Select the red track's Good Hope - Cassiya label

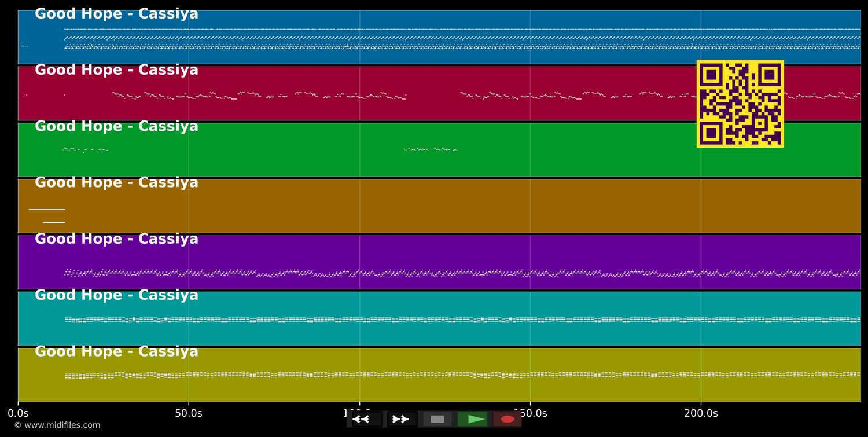click(x=116, y=70)
